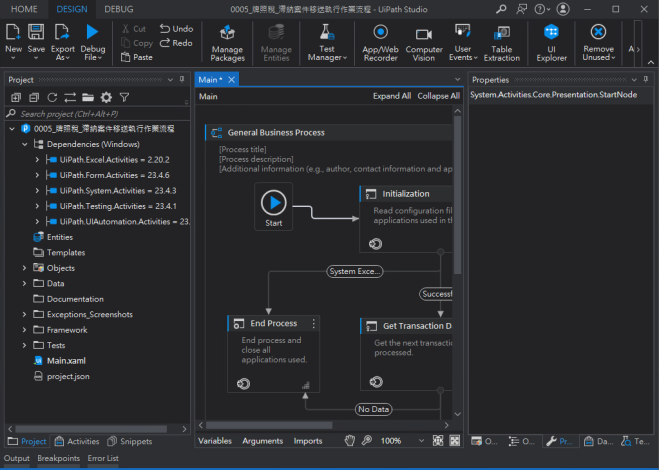Click the Undo button

(177, 29)
